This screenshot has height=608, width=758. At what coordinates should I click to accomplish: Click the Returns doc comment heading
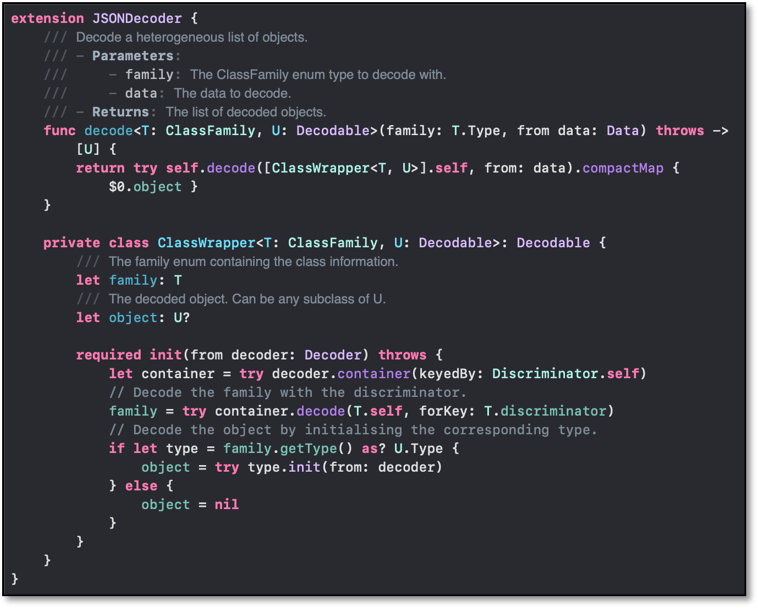120,112
